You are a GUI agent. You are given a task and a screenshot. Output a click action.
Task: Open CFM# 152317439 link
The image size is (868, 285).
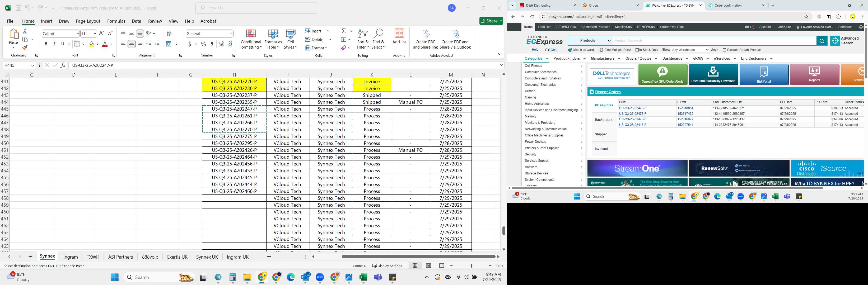(x=685, y=114)
